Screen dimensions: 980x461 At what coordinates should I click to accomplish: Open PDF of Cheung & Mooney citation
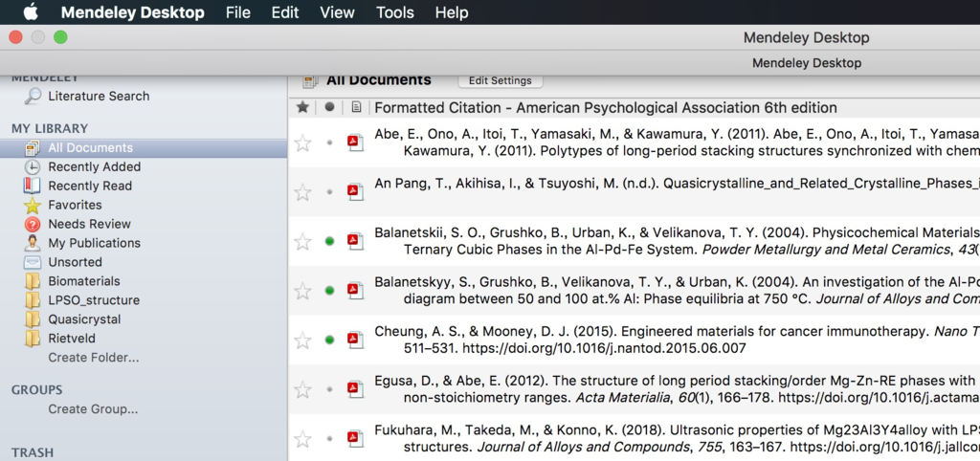[356, 340]
